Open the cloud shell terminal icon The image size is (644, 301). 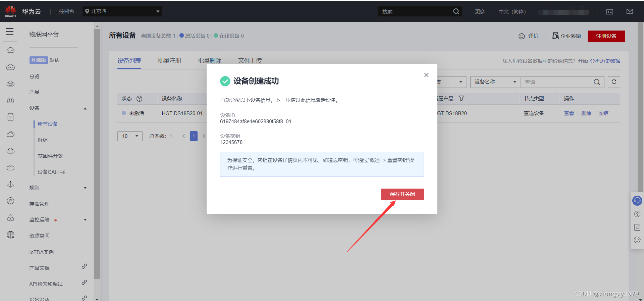click(610, 12)
